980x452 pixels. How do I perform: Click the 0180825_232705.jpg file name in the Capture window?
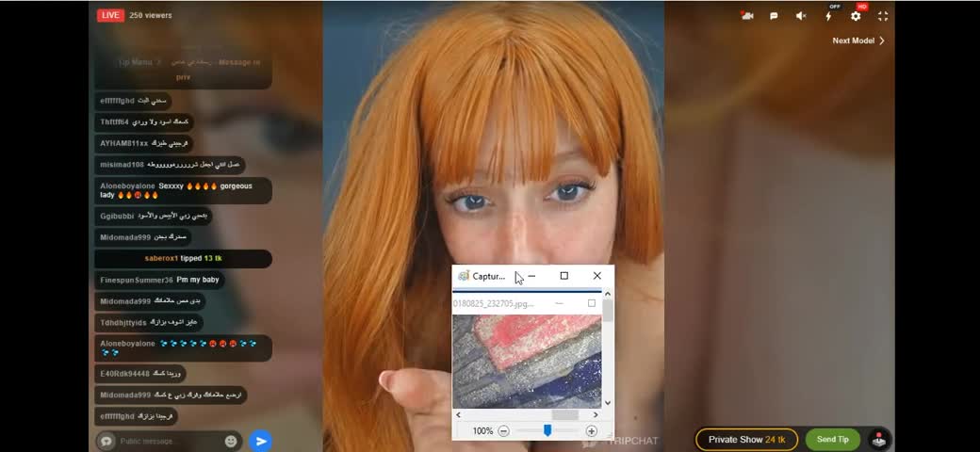point(493,303)
